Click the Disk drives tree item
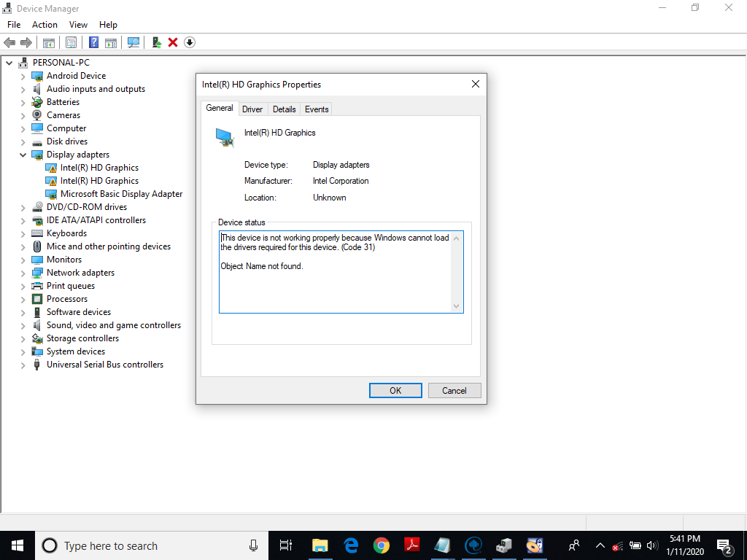This screenshot has width=747, height=560. [67, 141]
